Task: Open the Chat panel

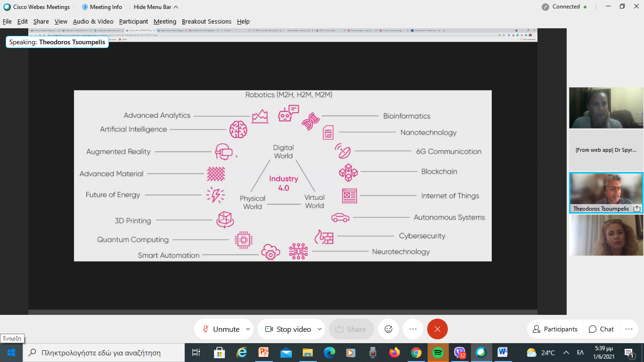Action: click(601, 329)
